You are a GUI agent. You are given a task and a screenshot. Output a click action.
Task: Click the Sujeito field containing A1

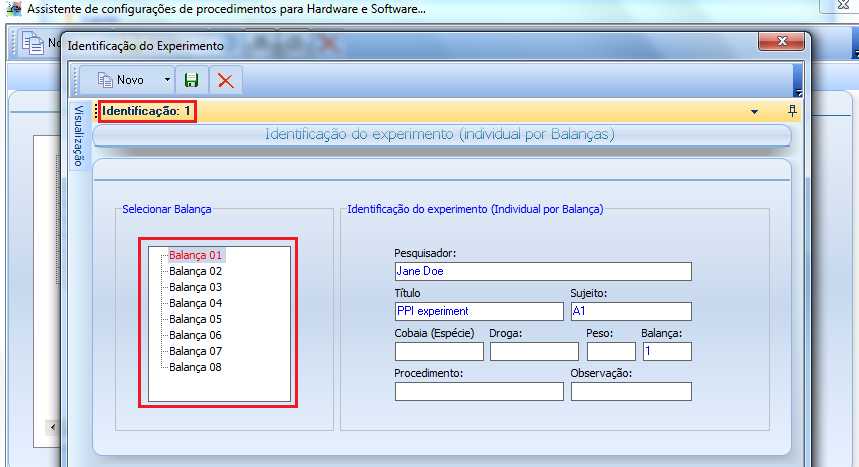coord(631,311)
